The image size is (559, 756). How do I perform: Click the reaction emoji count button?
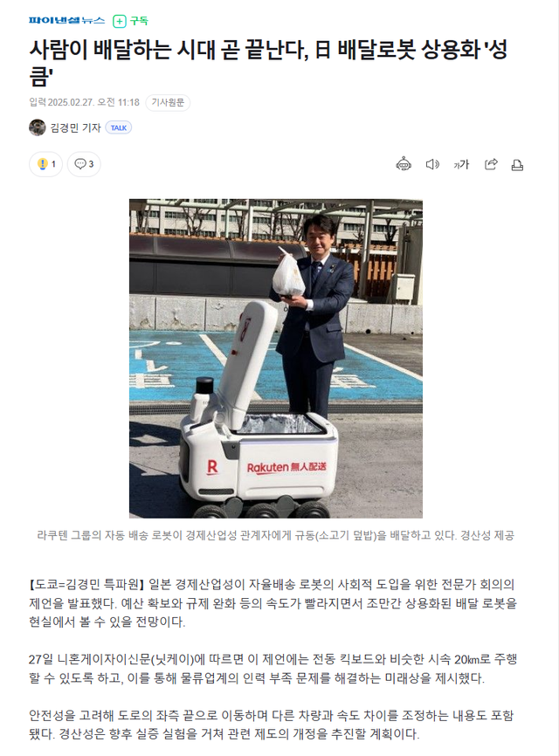[x=45, y=164]
